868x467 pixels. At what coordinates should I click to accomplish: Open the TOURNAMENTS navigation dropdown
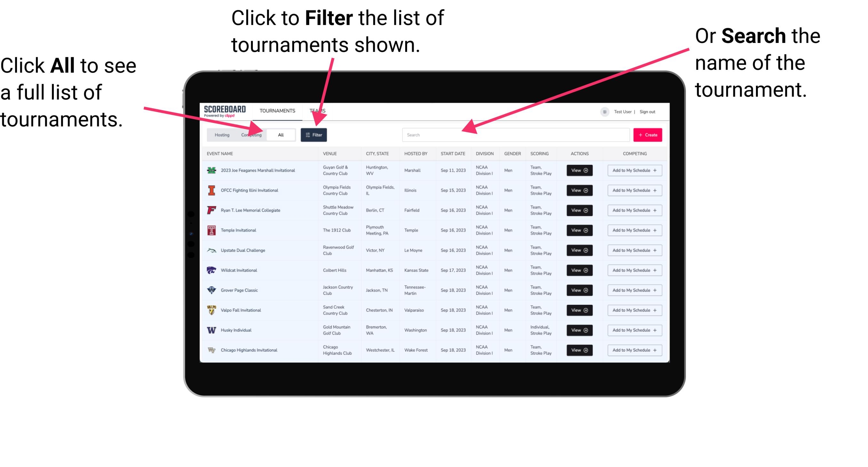pyautogui.click(x=277, y=110)
